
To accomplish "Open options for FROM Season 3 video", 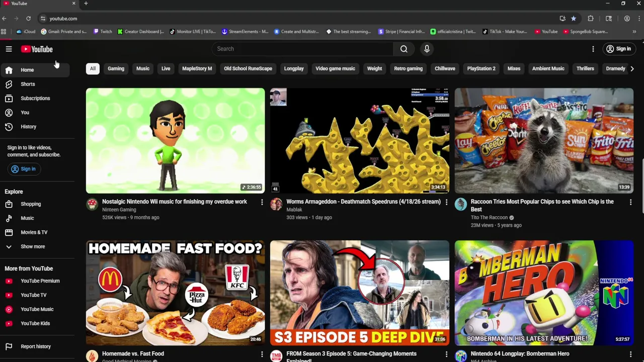I will [x=446, y=354].
